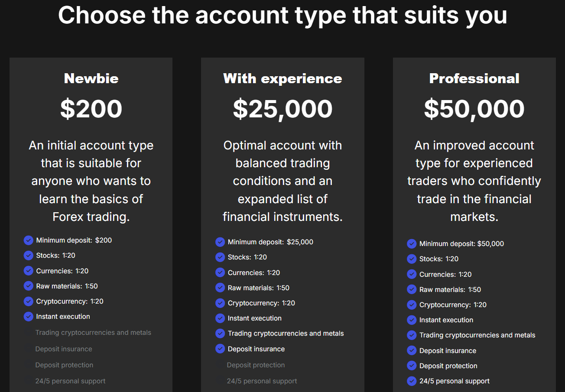The width and height of the screenshot is (565, 392).
Task: Click the unchecked circle beside With experience Deposit protection
Action: [220, 365]
